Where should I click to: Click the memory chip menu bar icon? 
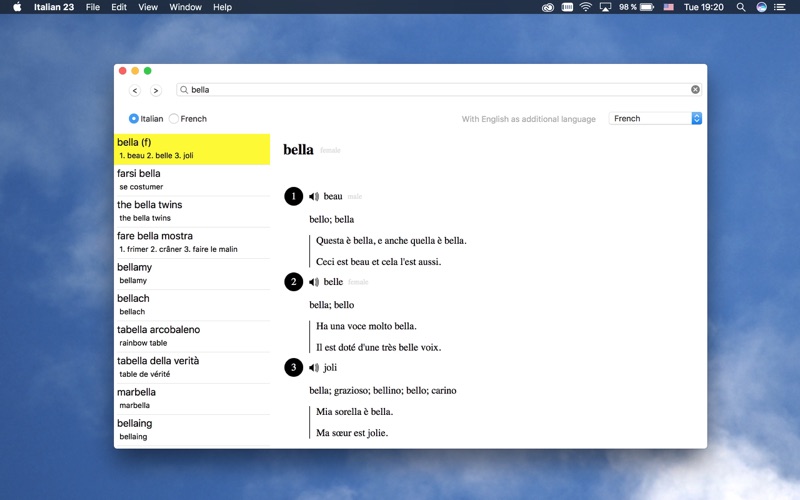[567, 7]
